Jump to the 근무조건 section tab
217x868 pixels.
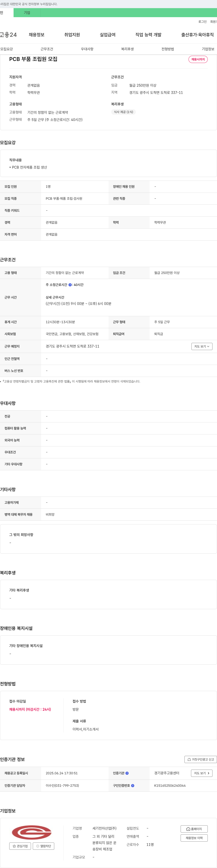pyautogui.click(x=47, y=49)
